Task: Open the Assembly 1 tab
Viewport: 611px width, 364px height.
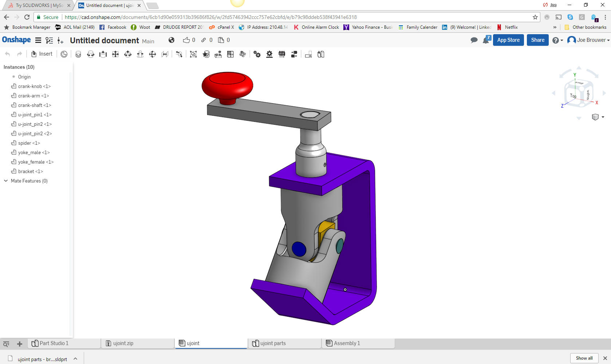Action: click(x=347, y=343)
